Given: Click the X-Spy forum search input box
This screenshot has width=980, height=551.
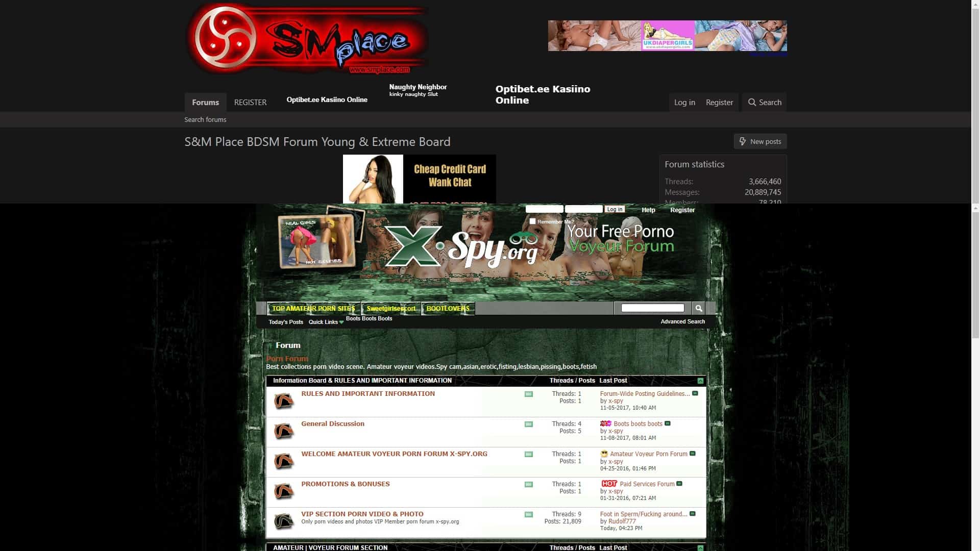Looking at the screenshot, I should coord(652,308).
